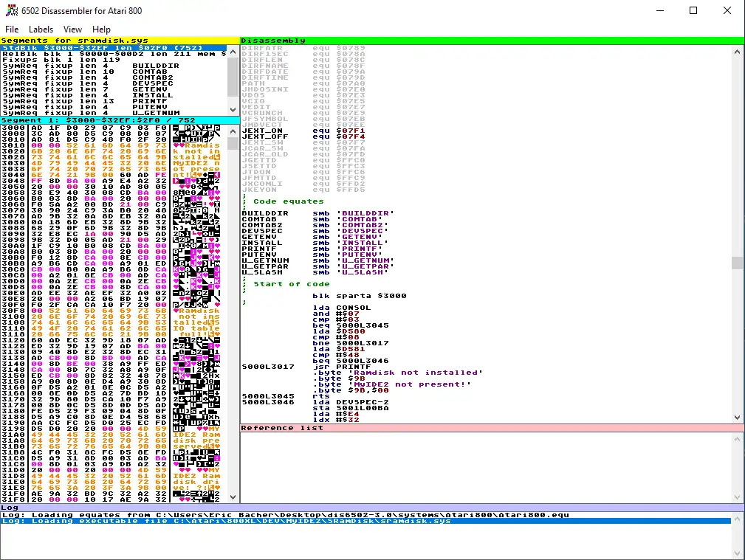This screenshot has width=745, height=560.
Task: Maximize the disassembler window
Action: pyautogui.click(x=693, y=10)
